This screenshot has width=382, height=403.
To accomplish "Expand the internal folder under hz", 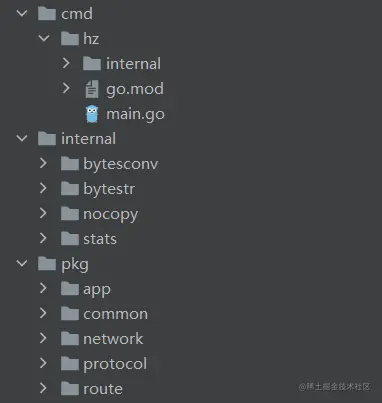I will (66, 63).
